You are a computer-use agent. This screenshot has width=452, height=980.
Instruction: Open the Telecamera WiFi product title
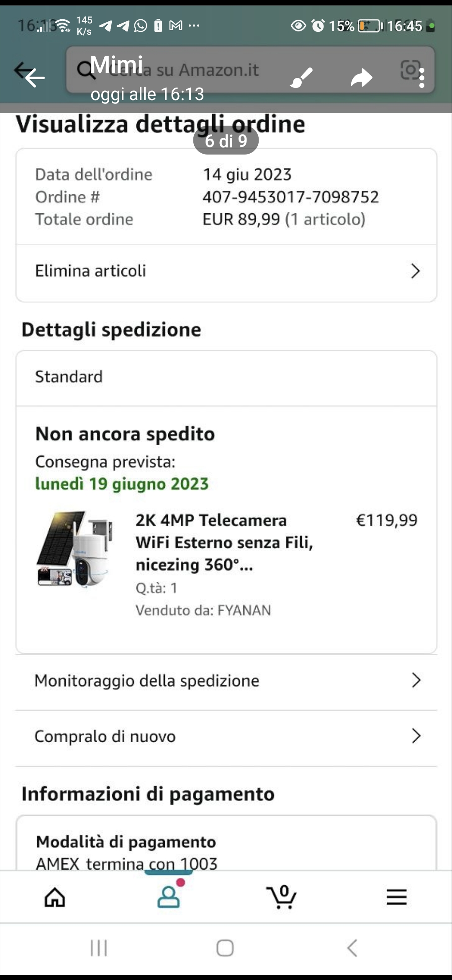coord(224,542)
